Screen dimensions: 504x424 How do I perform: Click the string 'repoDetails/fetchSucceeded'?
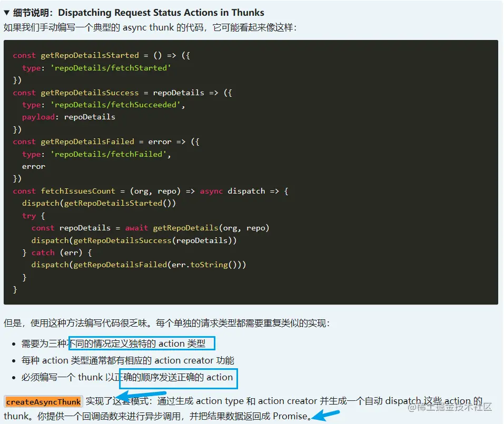point(116,105)
